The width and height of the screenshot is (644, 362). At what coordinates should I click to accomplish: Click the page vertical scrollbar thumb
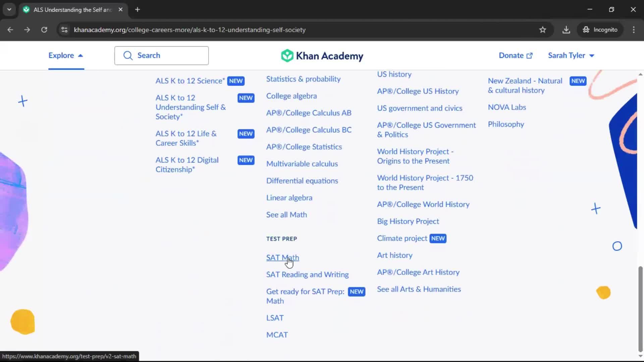click(x=640, y=309)
